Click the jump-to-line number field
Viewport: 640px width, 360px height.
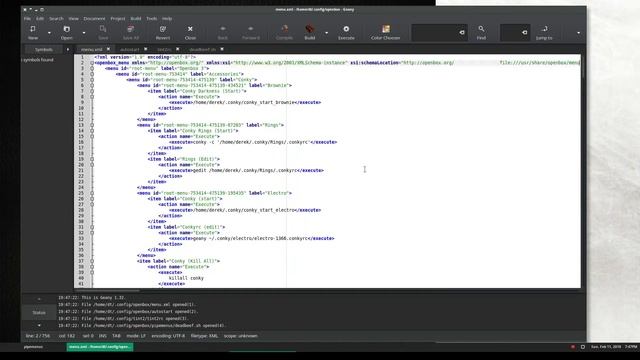(510, 33)
